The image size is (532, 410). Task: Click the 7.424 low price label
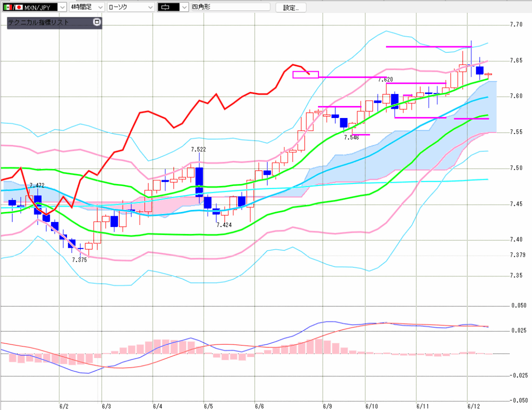tap(224, 224)
